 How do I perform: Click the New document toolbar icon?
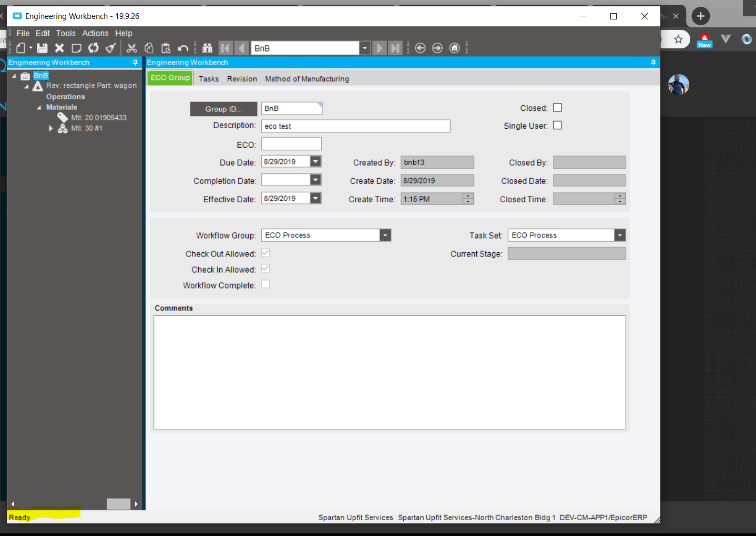(x=21, y=48)
